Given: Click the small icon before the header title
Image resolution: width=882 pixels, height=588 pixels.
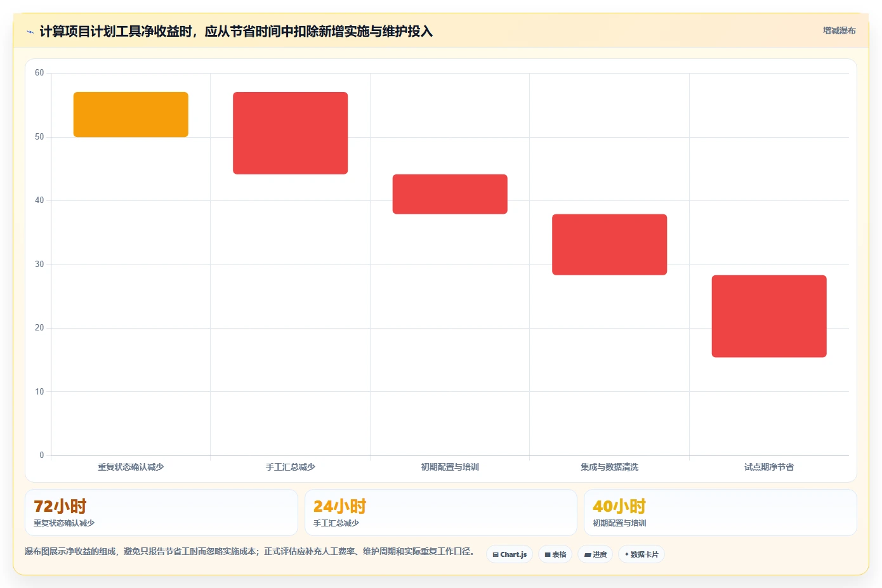Looking at the screenshot, I should [30, 32].
